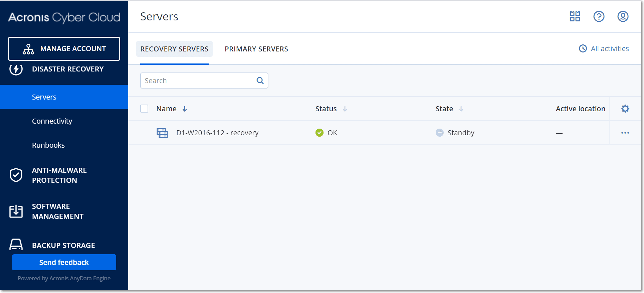This screenshot has width=644, height=293.
Task: Switch to the Primary Servers tab
Action: click(256, 49)
